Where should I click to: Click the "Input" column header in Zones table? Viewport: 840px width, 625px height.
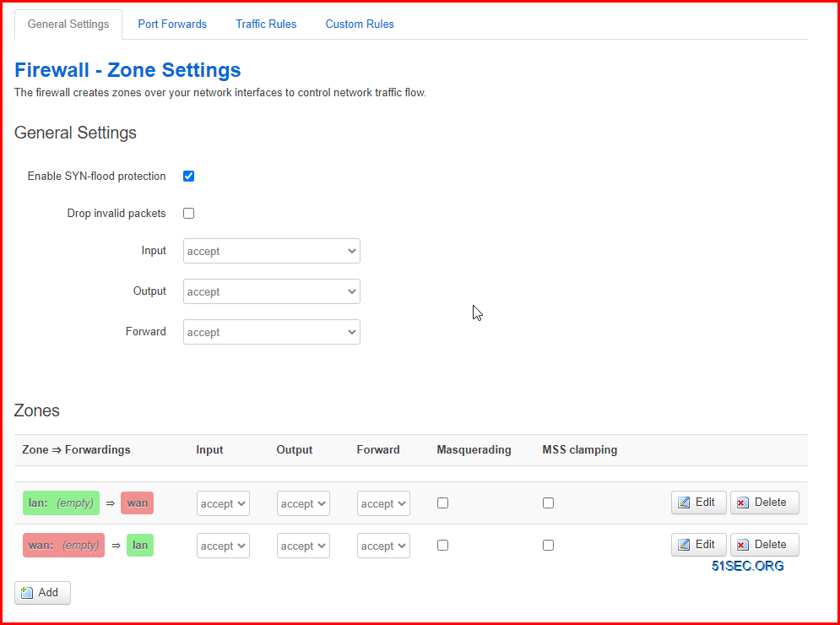[x=209, y=449]
